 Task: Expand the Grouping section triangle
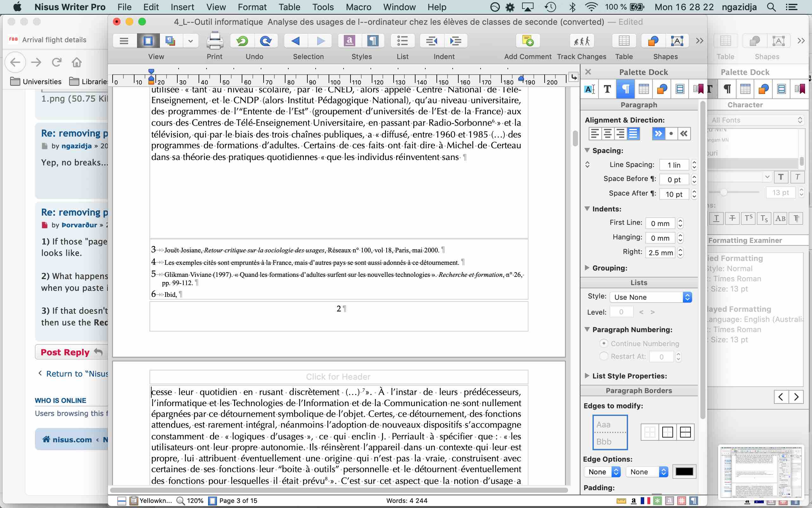click(x=587, y=268)
